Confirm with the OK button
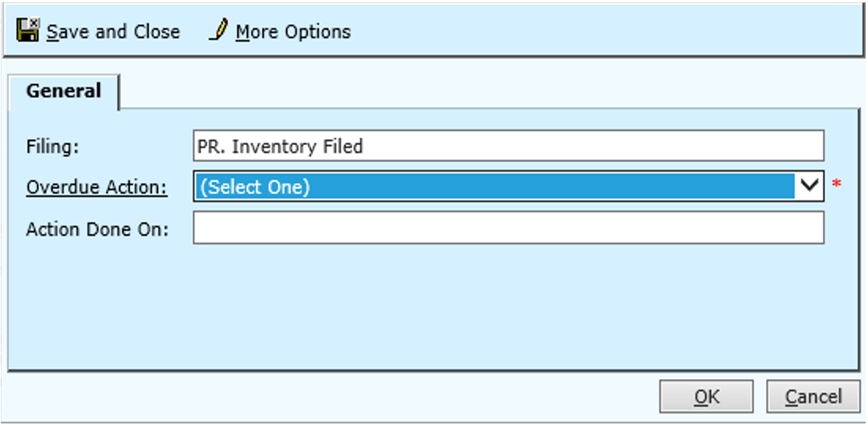This screenshot has width=868, height=425. (x=706, y=397)
